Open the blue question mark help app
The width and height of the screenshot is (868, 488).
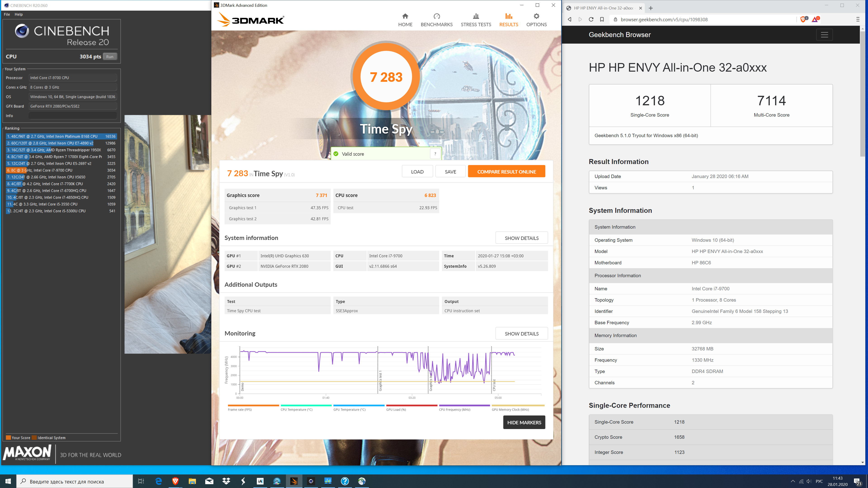[x=345, y=481]
